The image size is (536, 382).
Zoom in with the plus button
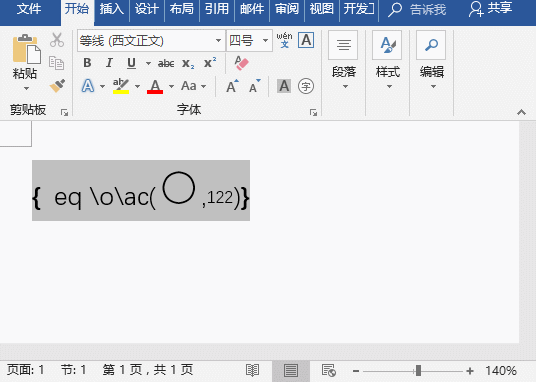click(470, 371)
